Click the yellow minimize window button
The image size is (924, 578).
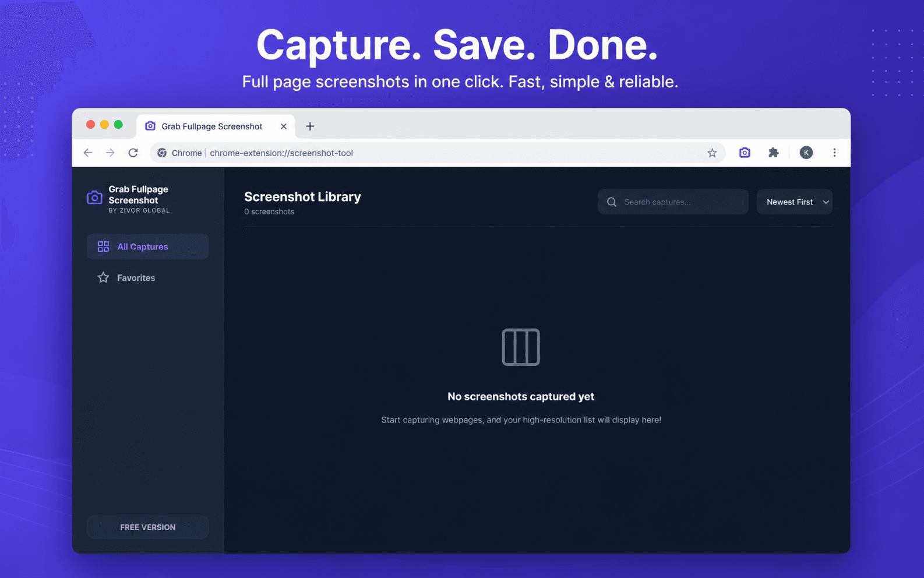pos(104,125)
